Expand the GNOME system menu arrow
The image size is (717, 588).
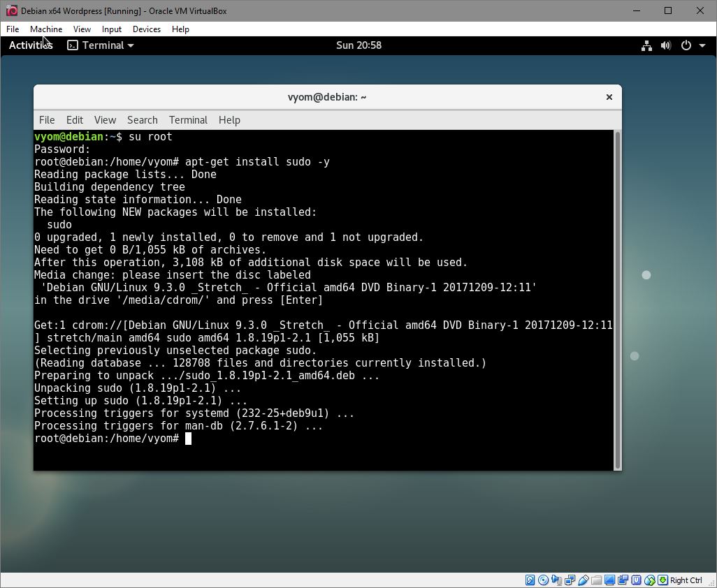pos(702,45)
